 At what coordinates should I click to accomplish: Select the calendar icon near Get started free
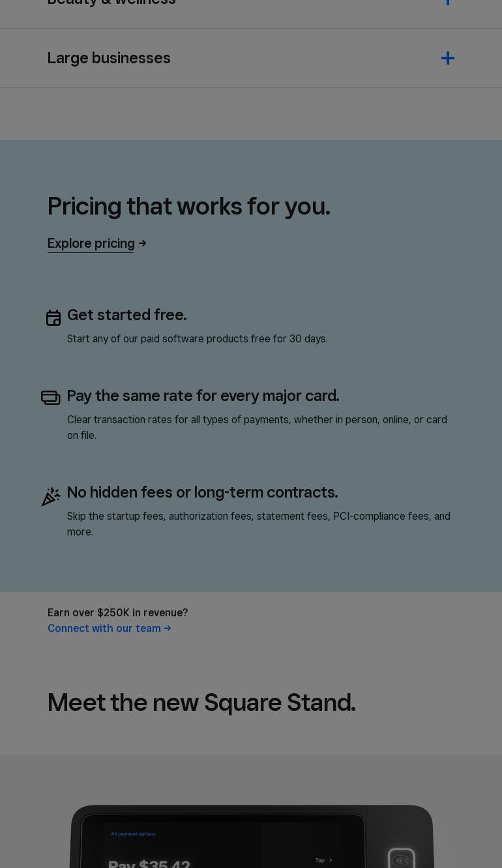(53, 318)
